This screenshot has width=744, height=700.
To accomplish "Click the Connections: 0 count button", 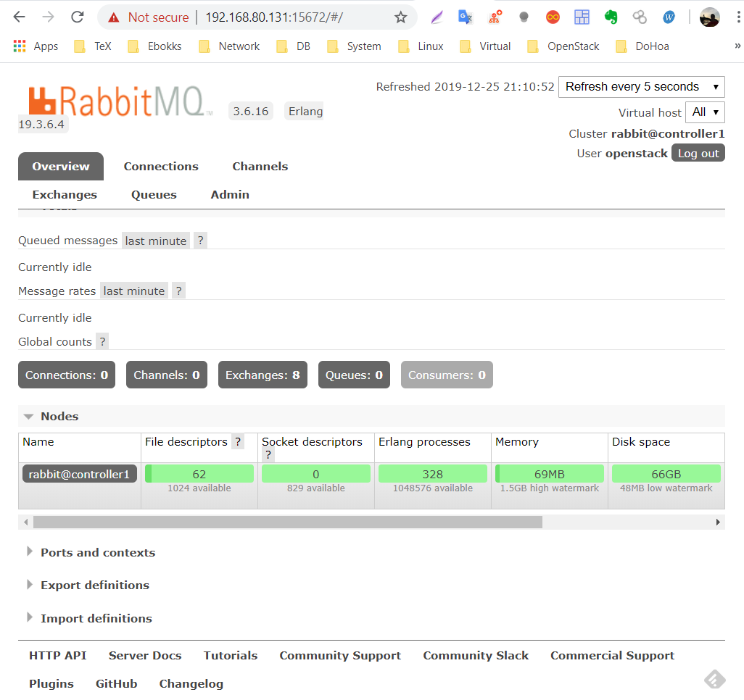I will point(67,375).
